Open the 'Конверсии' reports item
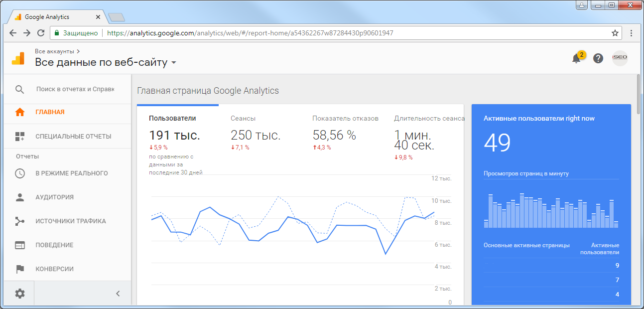This screenshot has height=309, width=644. (54, 269)
